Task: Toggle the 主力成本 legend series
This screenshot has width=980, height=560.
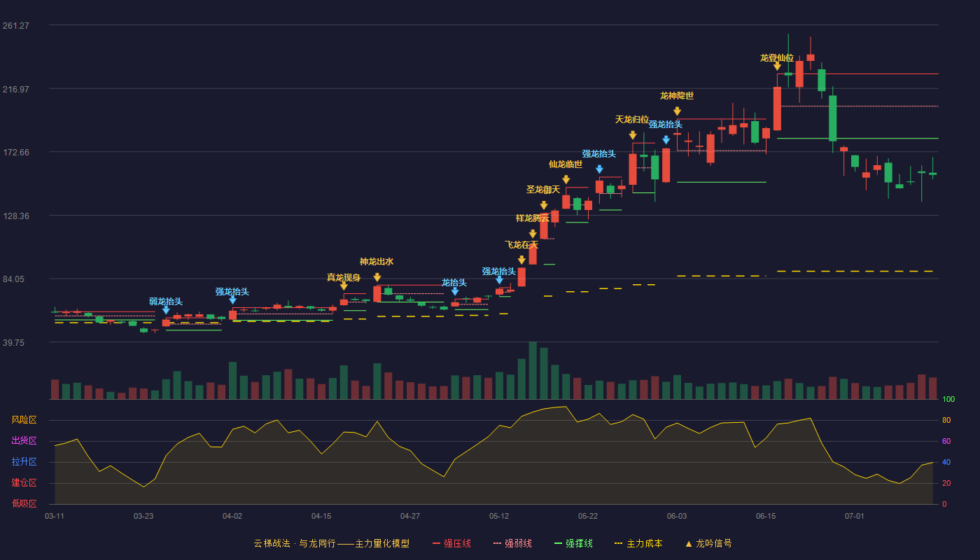Action: click(638, 543)
